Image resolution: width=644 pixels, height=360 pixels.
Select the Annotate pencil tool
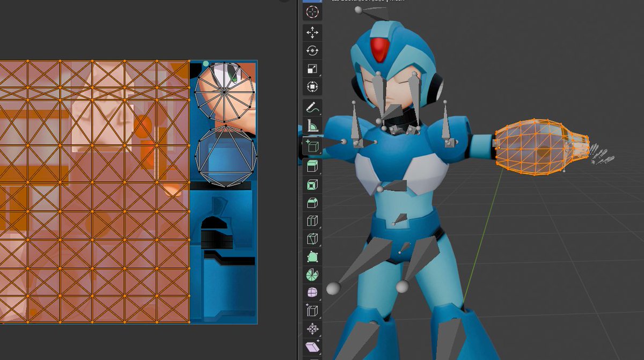click(312, 108)
